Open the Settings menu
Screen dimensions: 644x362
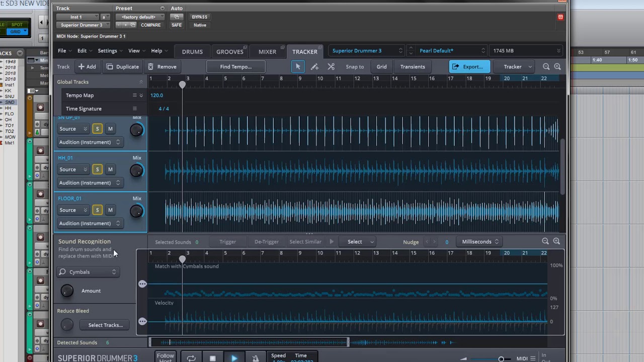coord(109,51)
